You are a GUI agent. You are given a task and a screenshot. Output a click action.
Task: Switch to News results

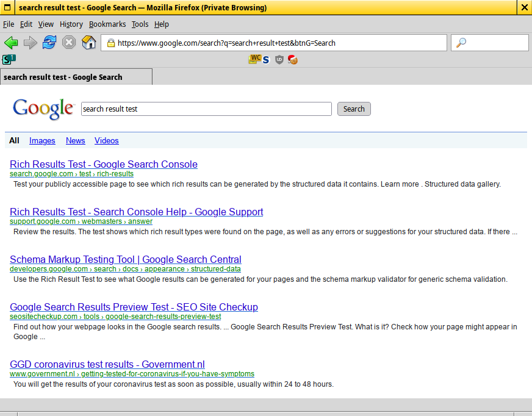click(75, 140)
